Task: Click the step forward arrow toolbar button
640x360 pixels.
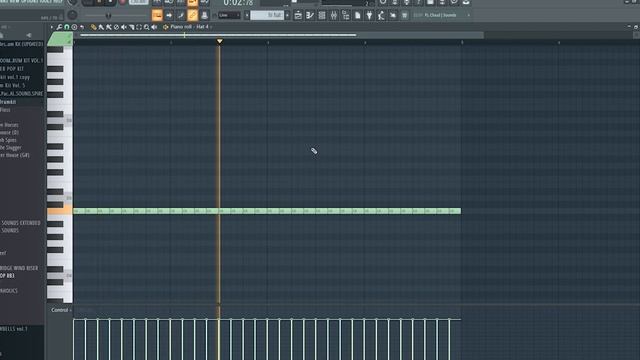Action: pos(169,15)
